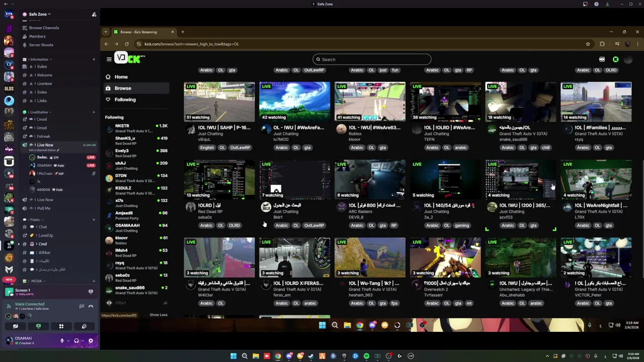This screenshot has height=362, width=644.
Task: Open Discord invite people icon
Action: [x=94, y=15]
